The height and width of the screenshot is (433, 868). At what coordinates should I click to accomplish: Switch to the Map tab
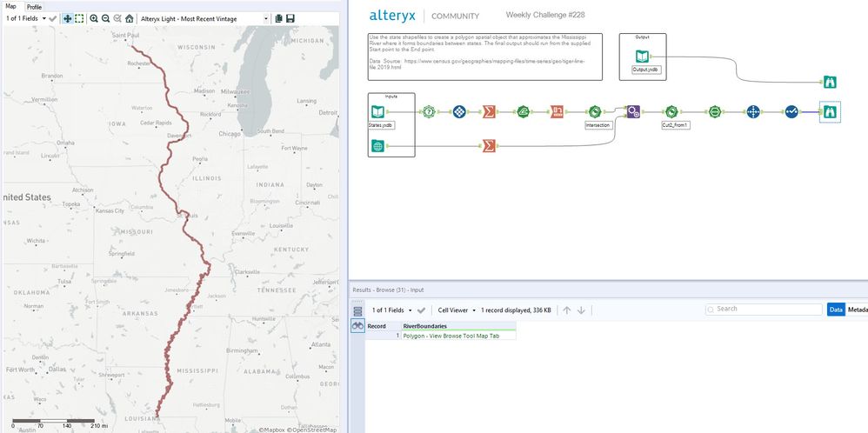click(11, 6)
